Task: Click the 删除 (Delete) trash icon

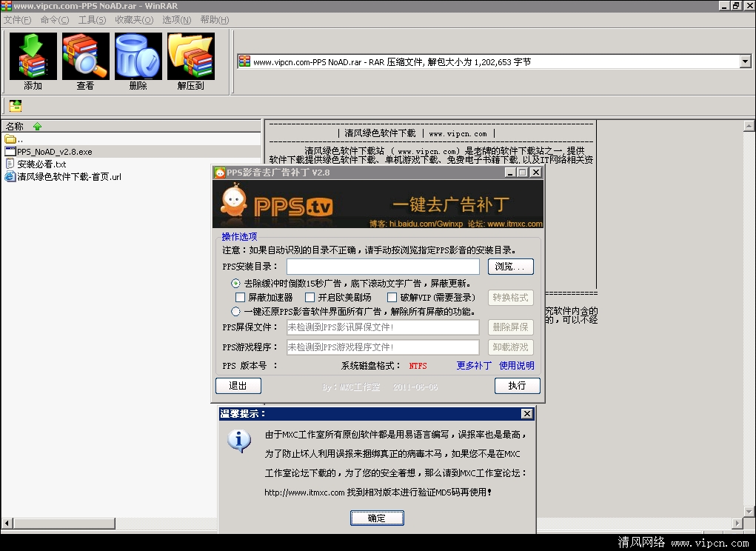Action: pyautogui.click(x=138, y=57)
